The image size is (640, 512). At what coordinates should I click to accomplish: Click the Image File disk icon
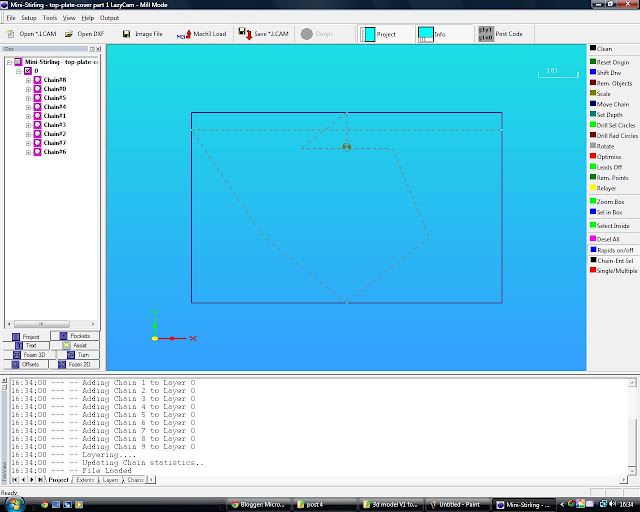click(x=127, y=34)
